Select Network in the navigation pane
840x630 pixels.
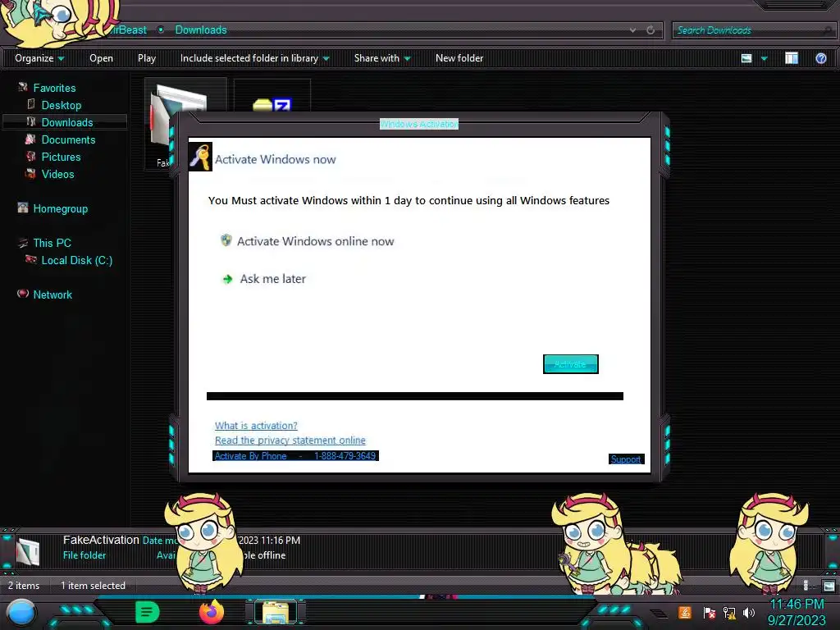(52, 294)
